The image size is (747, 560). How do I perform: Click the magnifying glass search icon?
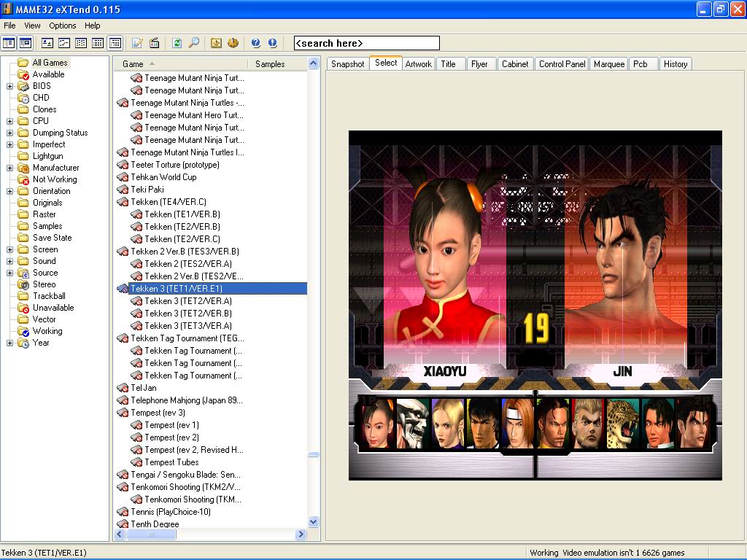pyautogui.click(x=193, y=43)
